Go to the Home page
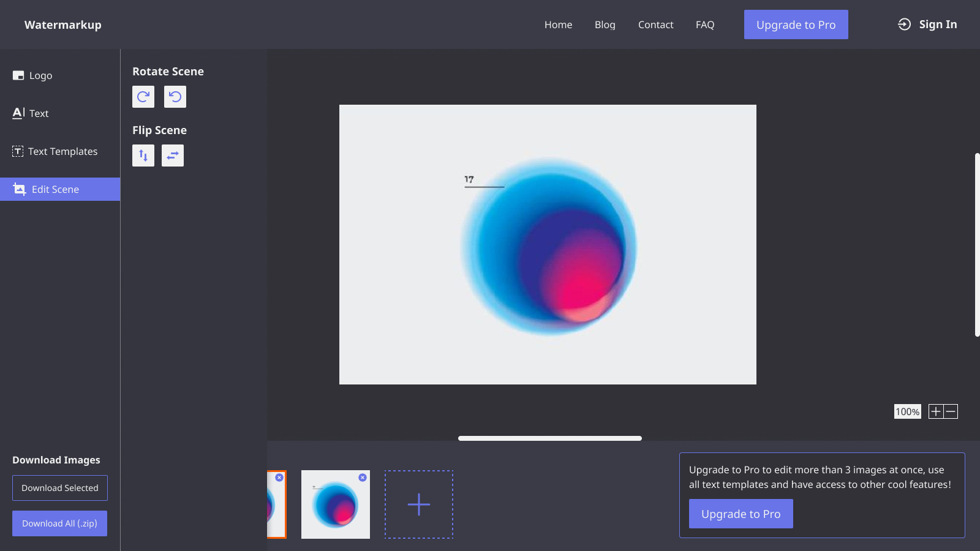Image resolution: width=980 pixels, height=551 pixels. click(558, 25)
